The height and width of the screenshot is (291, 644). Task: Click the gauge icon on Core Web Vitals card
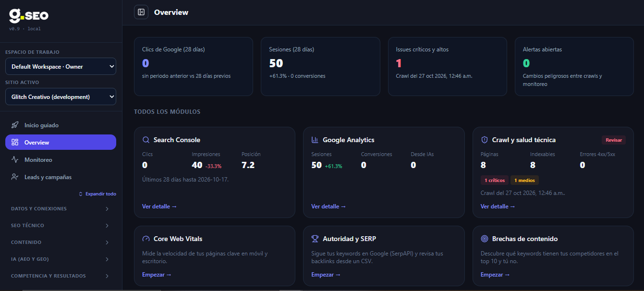(x=146, y=239)
